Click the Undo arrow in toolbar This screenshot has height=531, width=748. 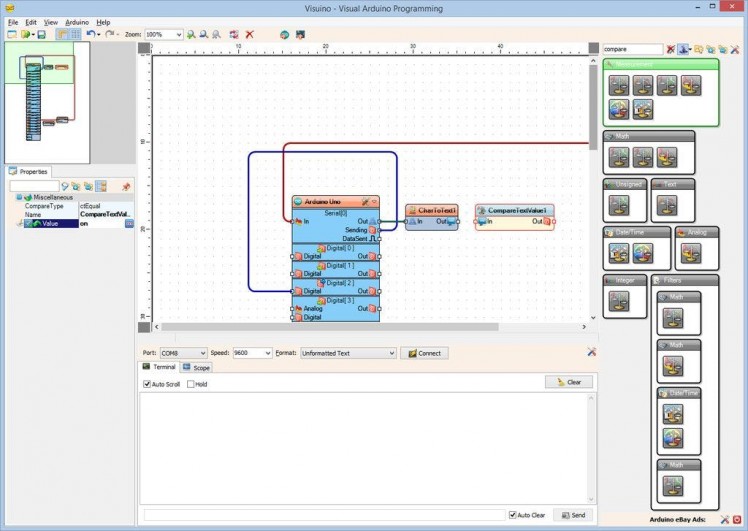90,34
